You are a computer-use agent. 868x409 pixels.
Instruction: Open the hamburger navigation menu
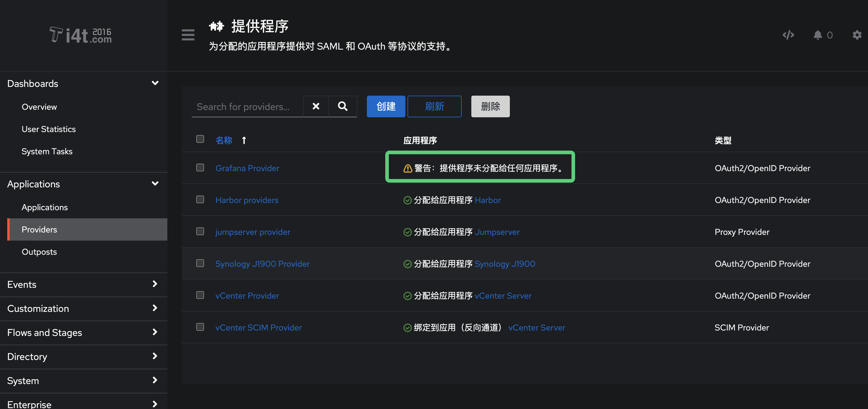[x=188, y=35]
